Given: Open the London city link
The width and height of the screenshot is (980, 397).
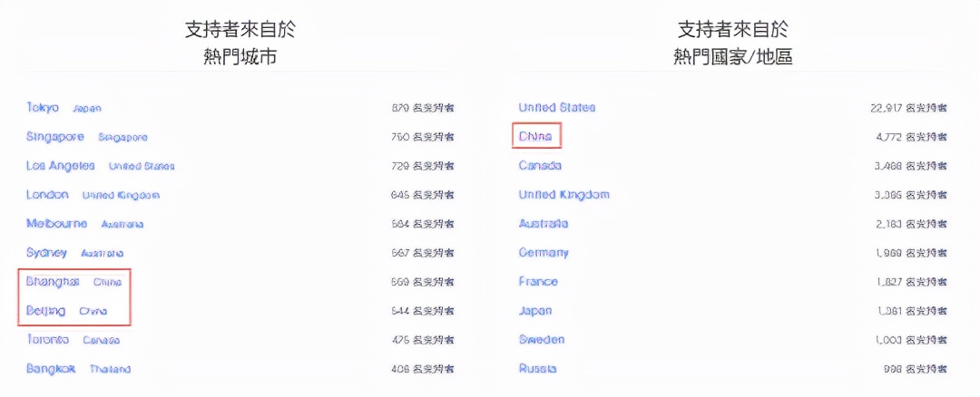Looking at the screenshot, I should [47, 195].
